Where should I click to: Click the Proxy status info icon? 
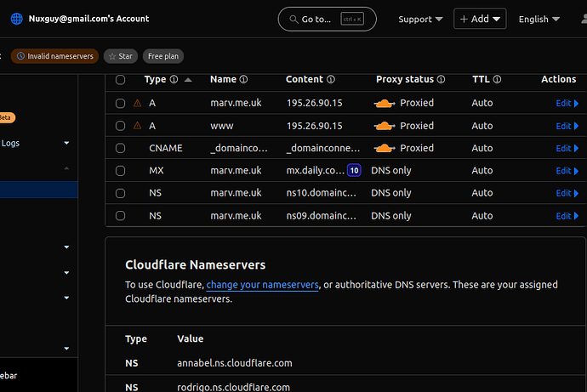[x=442, y=79]
